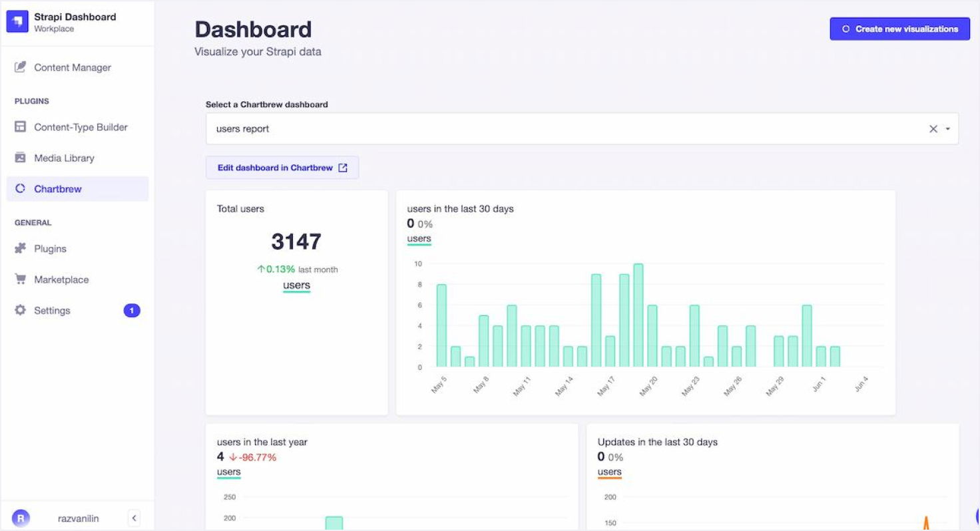Open Chartbrew in the sidebar menu
980x531 pixels.
[58, 189]
